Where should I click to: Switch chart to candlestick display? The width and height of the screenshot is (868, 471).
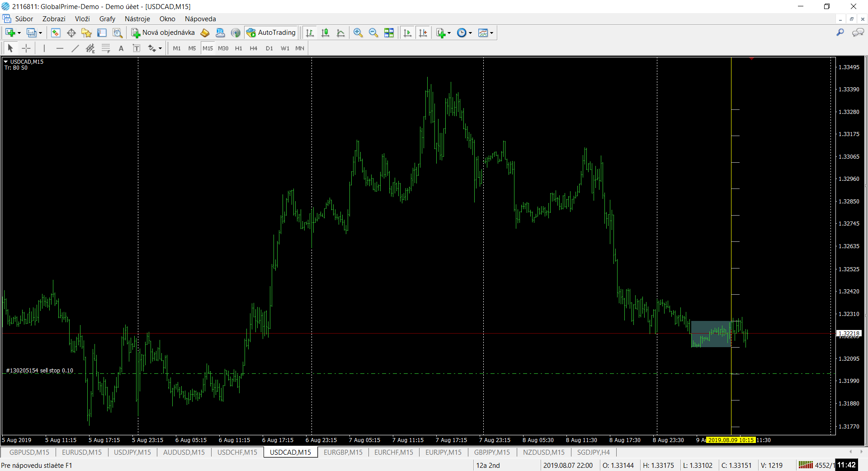pos(325,33)
